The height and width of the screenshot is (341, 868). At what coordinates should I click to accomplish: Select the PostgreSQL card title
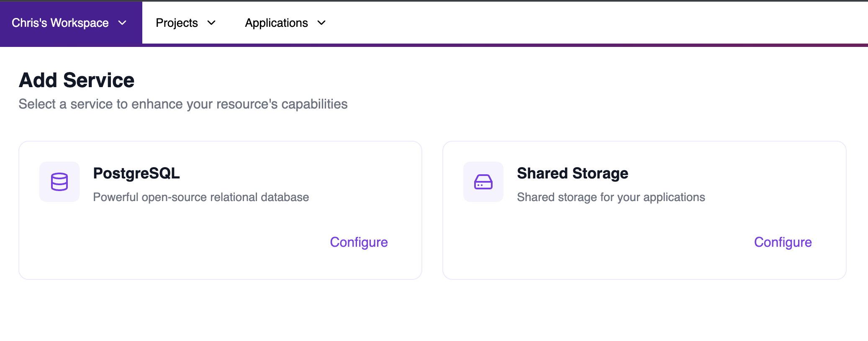pos(136,173)
